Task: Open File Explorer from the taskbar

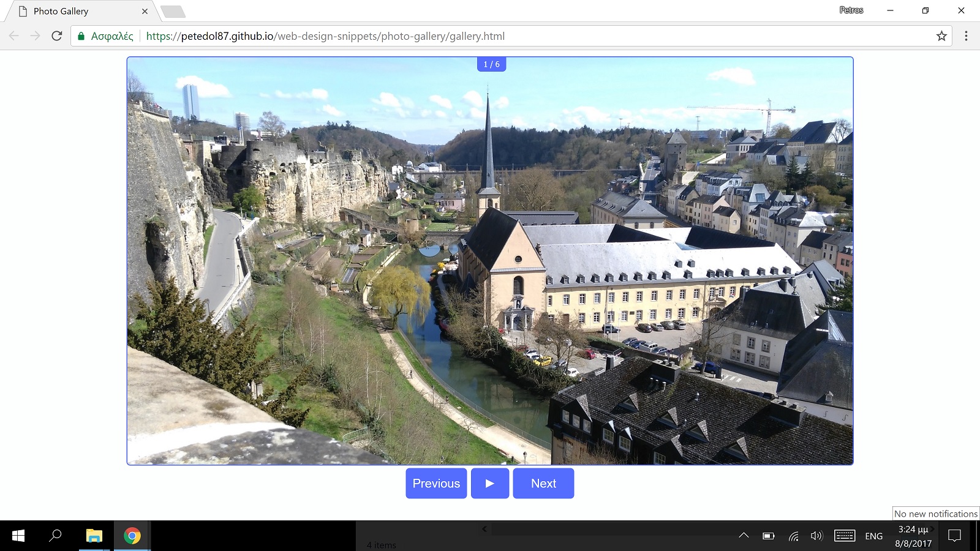Action: click(93, 536)
